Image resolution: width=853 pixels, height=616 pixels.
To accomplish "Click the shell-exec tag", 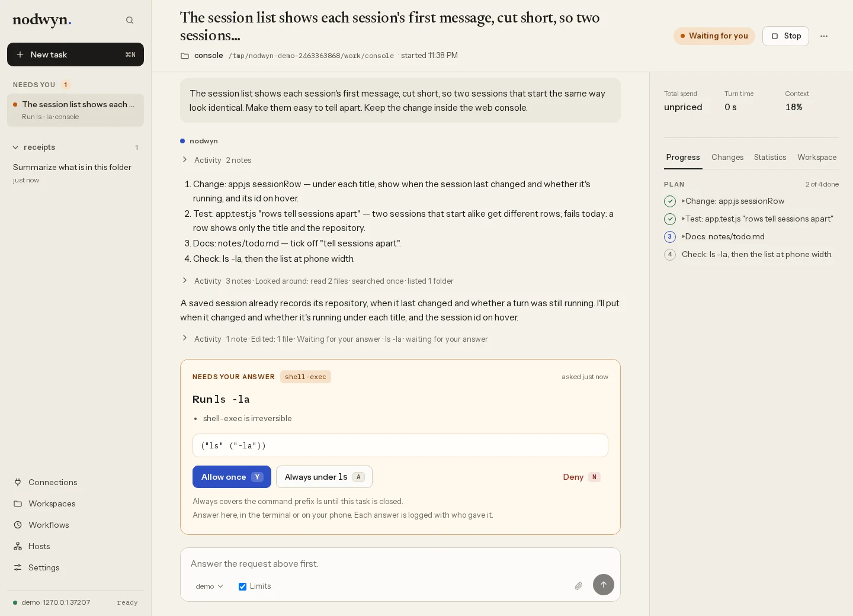I will coord(306,377).
